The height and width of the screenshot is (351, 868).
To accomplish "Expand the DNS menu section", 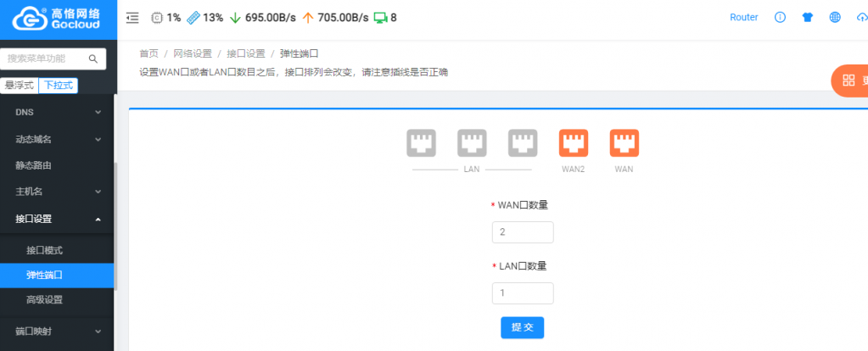I will [x=57, y=112].
